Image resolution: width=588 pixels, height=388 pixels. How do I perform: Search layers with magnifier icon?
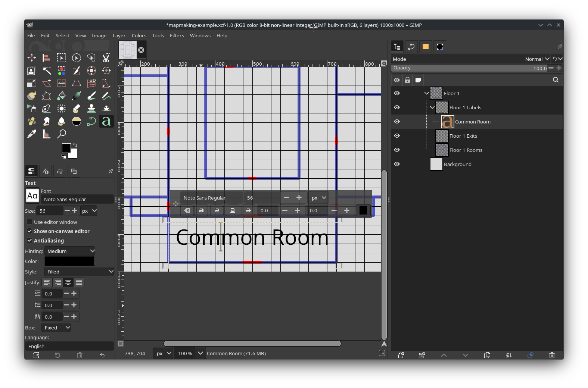pos(556,80)
